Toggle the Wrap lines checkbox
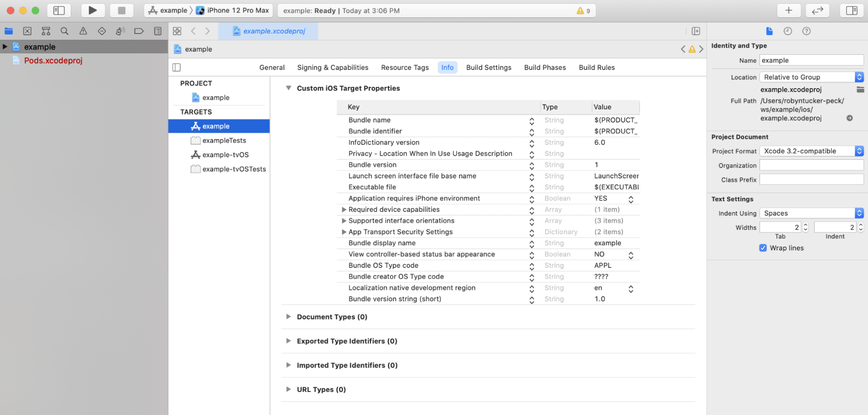Screen dimensions: 868x415 point(763,248)
